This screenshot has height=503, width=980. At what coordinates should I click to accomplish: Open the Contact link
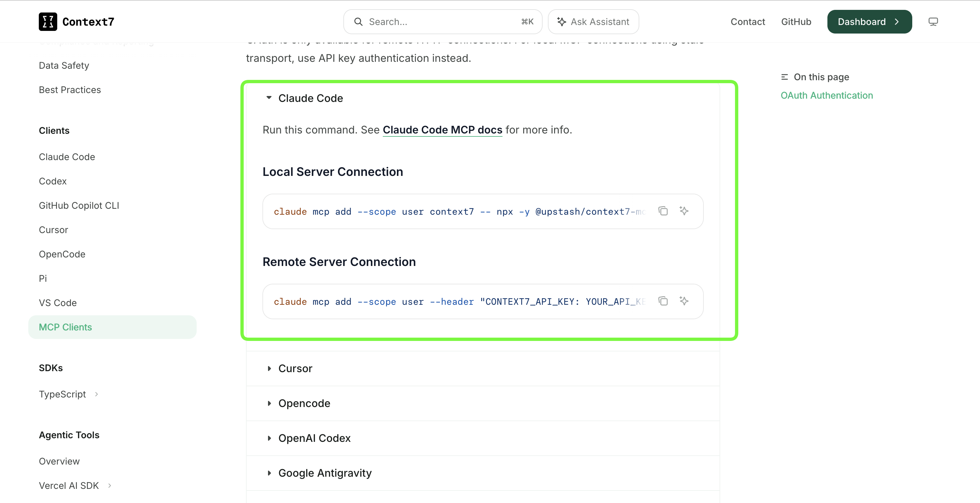click(x=747, y=22)
